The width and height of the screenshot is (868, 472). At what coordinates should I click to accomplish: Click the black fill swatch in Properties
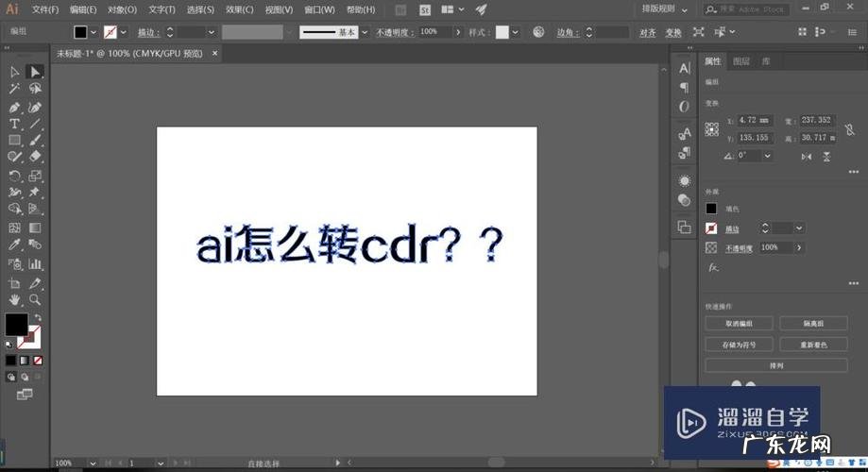point(712,209)
